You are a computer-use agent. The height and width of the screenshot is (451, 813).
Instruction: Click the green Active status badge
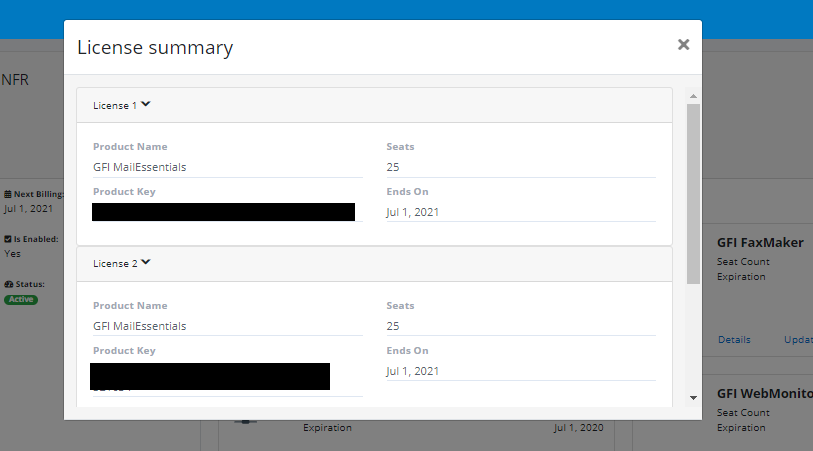[x=21, y=299]
